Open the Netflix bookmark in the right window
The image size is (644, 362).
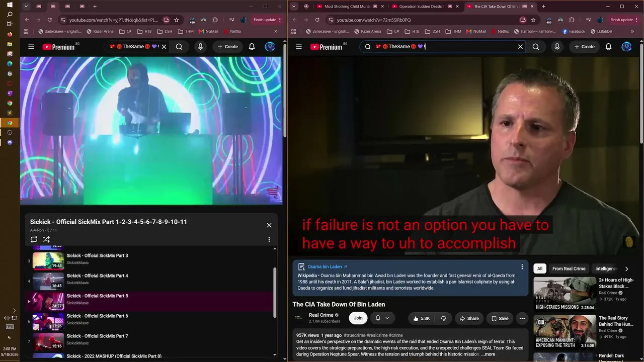500,31
